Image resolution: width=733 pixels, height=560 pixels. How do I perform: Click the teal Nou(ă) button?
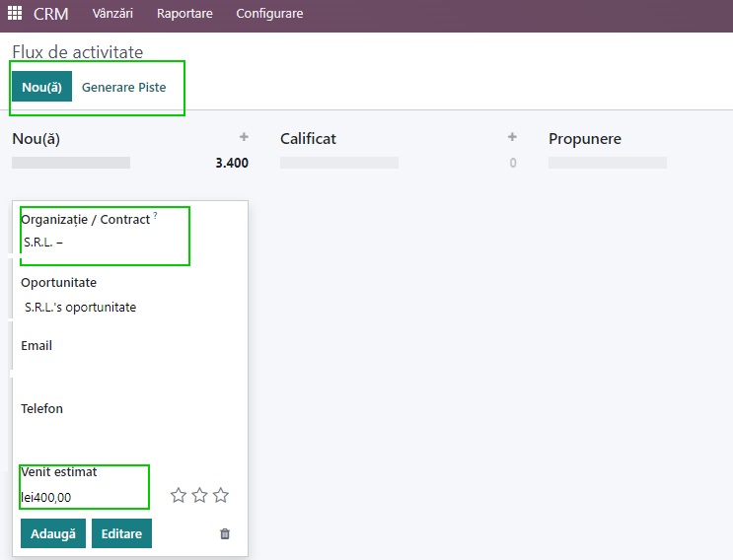[x=42, y=87]
